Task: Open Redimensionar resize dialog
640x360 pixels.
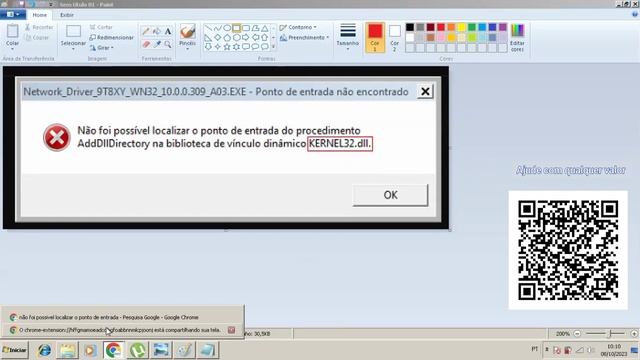Action: tap(111, 38)
